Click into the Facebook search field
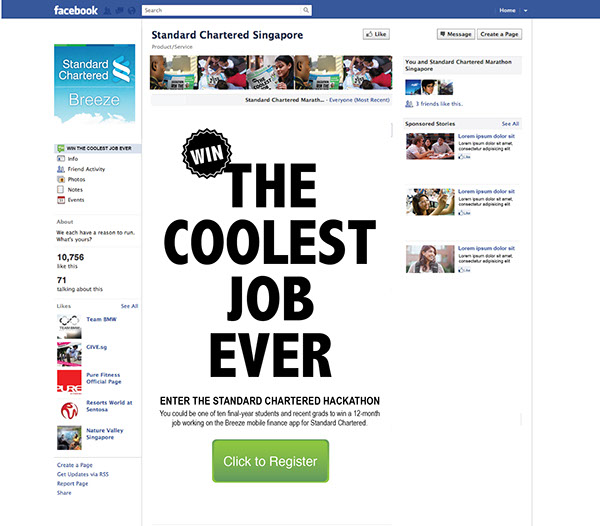This screenshot has height=526, width=600. click(x=222, y=10)
